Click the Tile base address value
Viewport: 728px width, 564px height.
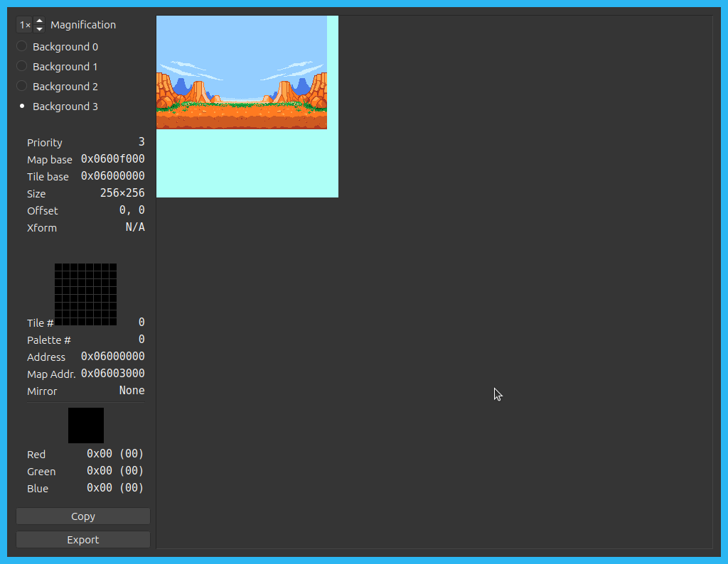112,176
